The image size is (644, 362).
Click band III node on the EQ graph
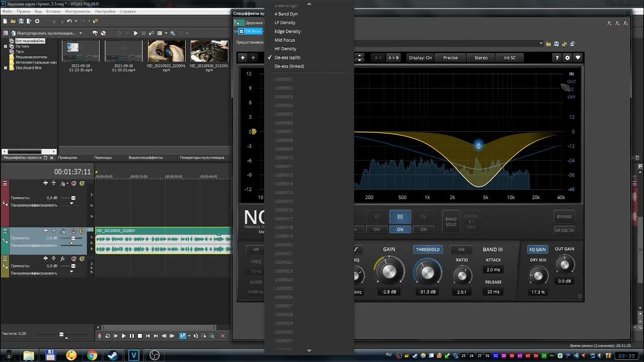(478, 145)
